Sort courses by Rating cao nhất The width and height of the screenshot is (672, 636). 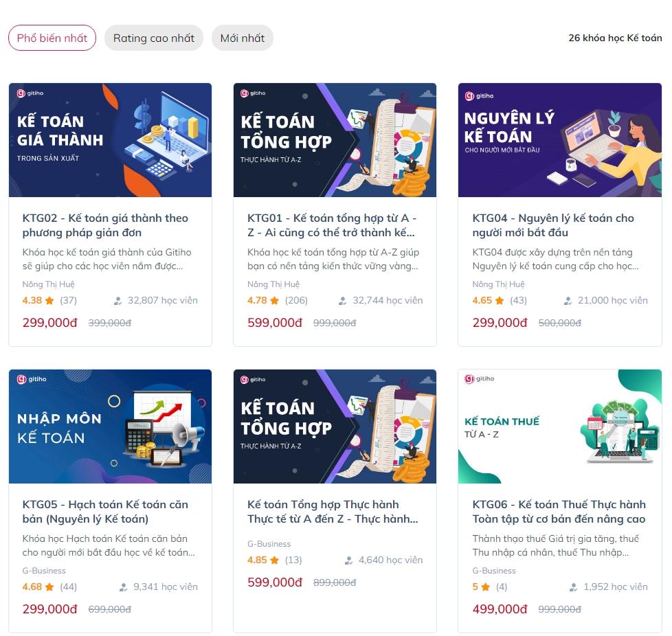154,38
